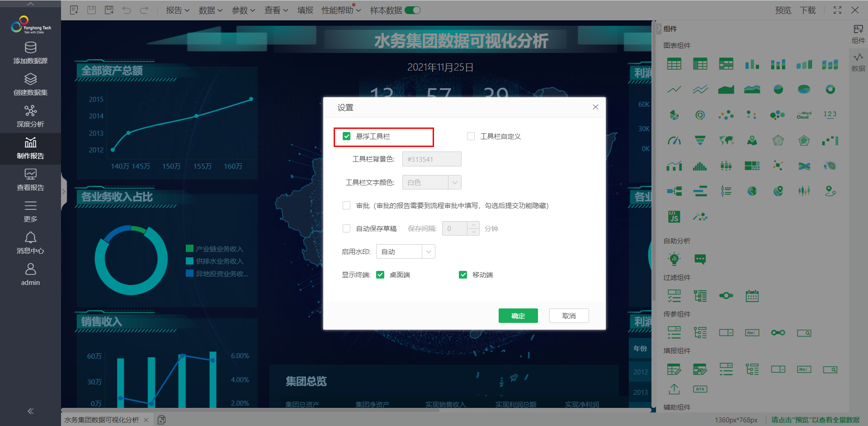Select the gauge chart component icon
The height and width of the screenshot is (426, 868).
tap(674, 141)
